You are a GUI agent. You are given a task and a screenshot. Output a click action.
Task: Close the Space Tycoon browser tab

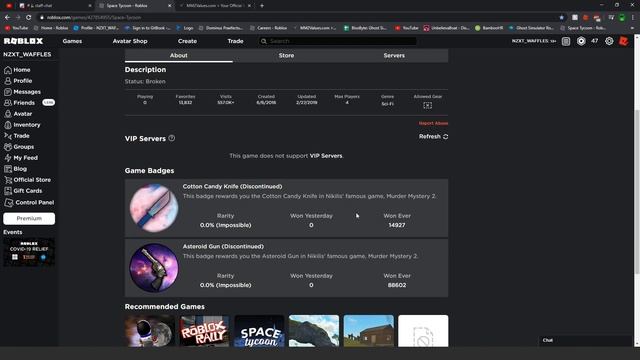tap(170, 6)
